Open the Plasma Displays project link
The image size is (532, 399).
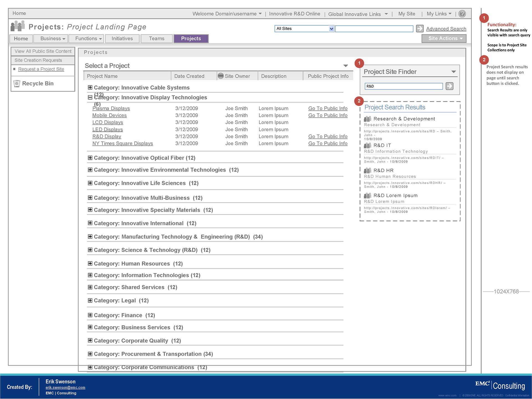coord(111,108)
